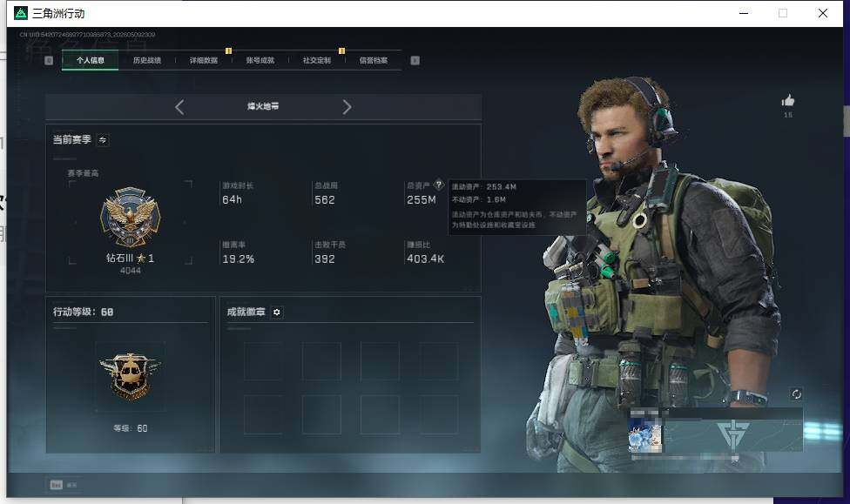Viewport: 850px width, 504px height.
Task: Click the 钻石III rank emblem
Action: pos(130,217)
